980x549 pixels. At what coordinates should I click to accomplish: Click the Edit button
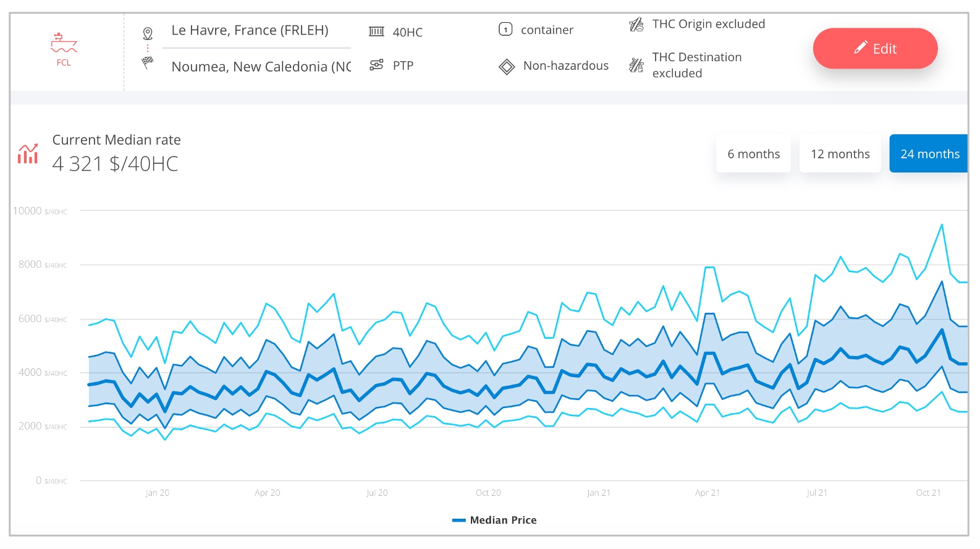(875, 48)
